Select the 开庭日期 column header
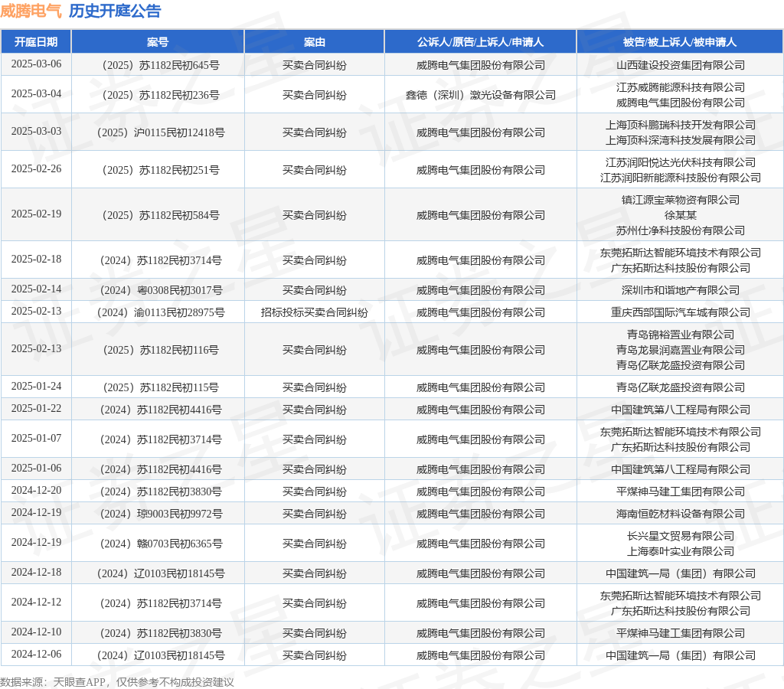Viewport: 784px width, 689px height. pyautogui.click(x=36, y=42)
